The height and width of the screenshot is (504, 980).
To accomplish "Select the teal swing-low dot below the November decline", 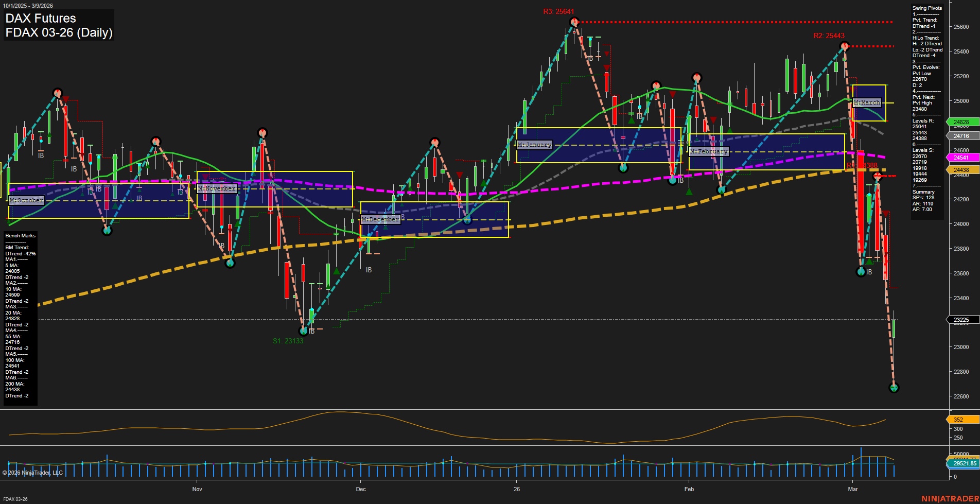I will point(230,264).
